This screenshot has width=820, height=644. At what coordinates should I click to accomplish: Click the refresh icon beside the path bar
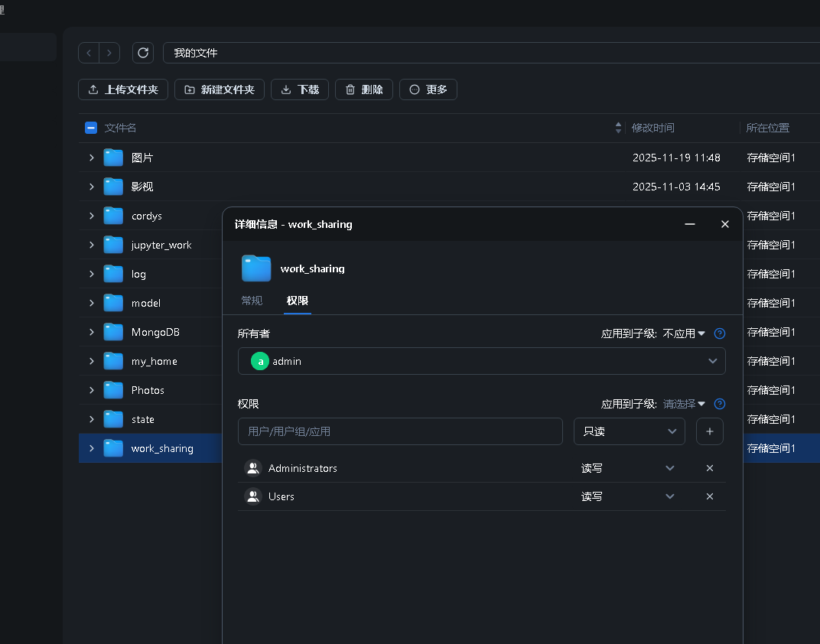click(143, 53)
